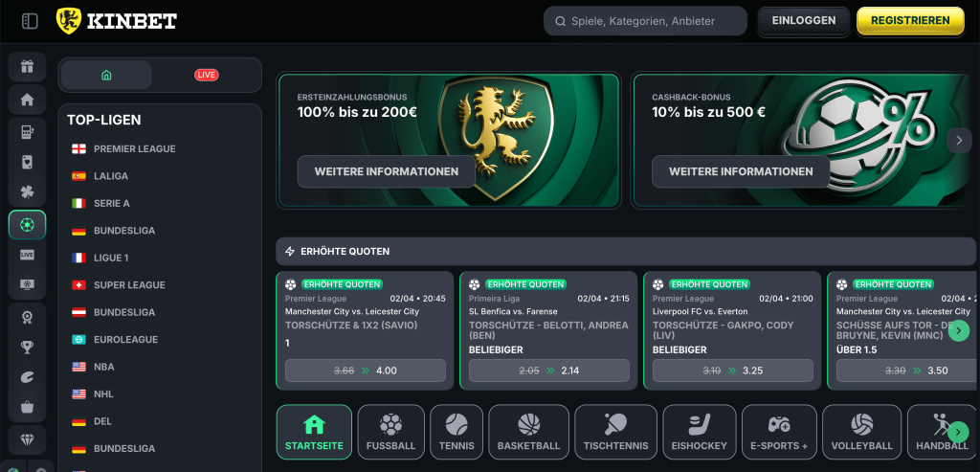Switch to the home tab in left panel
This screenshot has width=980, height=472.
106,75
